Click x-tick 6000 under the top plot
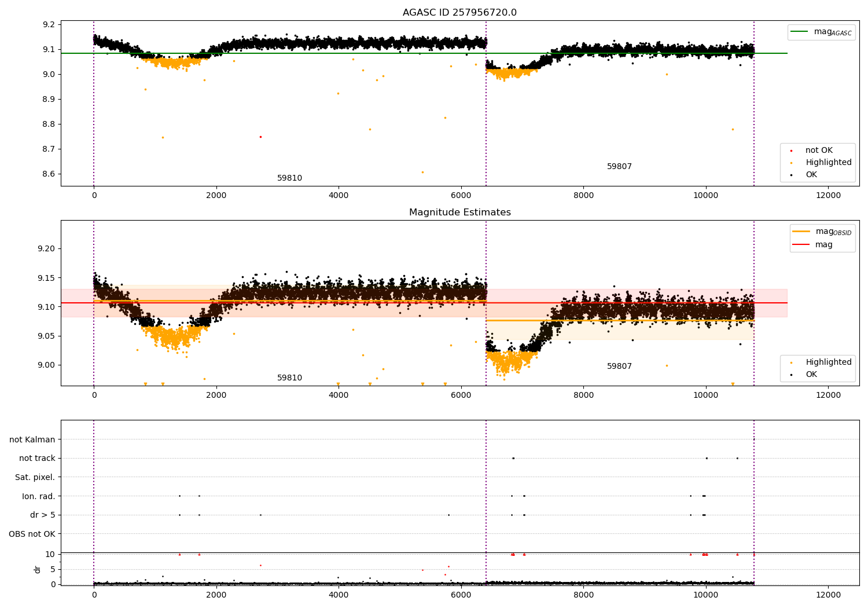 [461, 195]
